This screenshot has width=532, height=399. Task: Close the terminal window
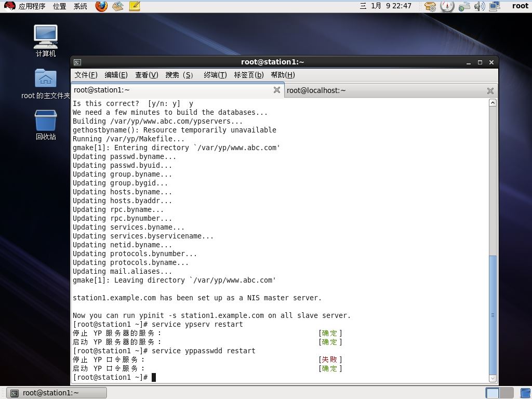pos(491,62)
